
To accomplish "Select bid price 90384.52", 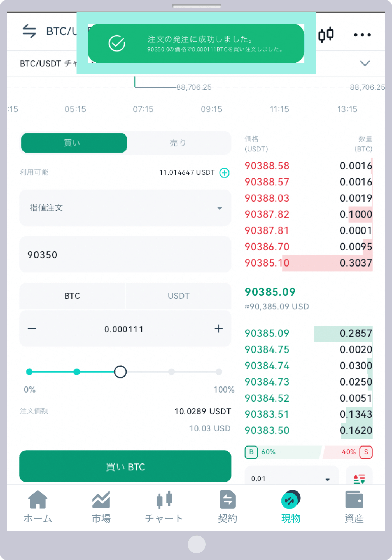I will (x=267, y=398).
